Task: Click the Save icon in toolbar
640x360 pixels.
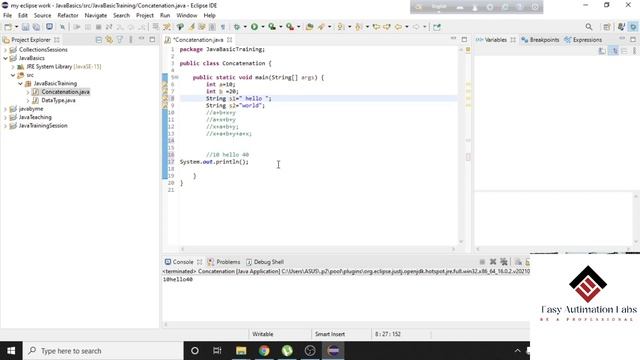Action: [x=25, y=27]
